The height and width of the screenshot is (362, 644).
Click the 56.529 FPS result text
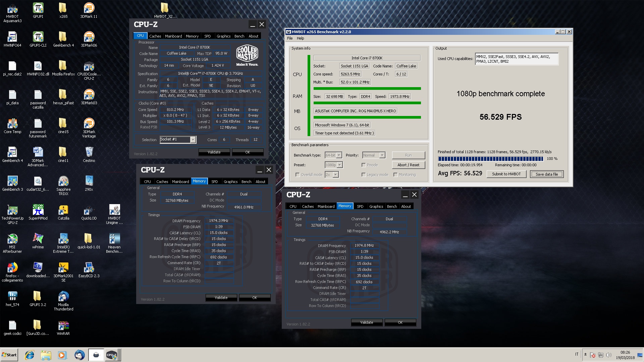[500, 117]
